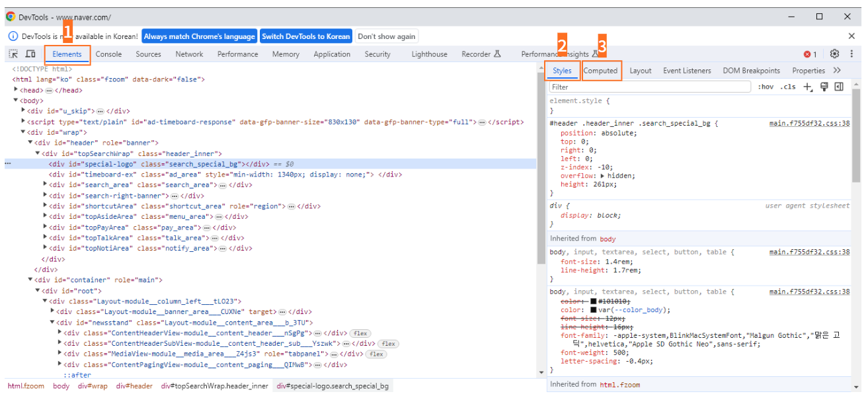The width and height of the screenshot is (868, 402).
Task: Click the ellipsis in the topTalkArea div
Action: point(215,238)
